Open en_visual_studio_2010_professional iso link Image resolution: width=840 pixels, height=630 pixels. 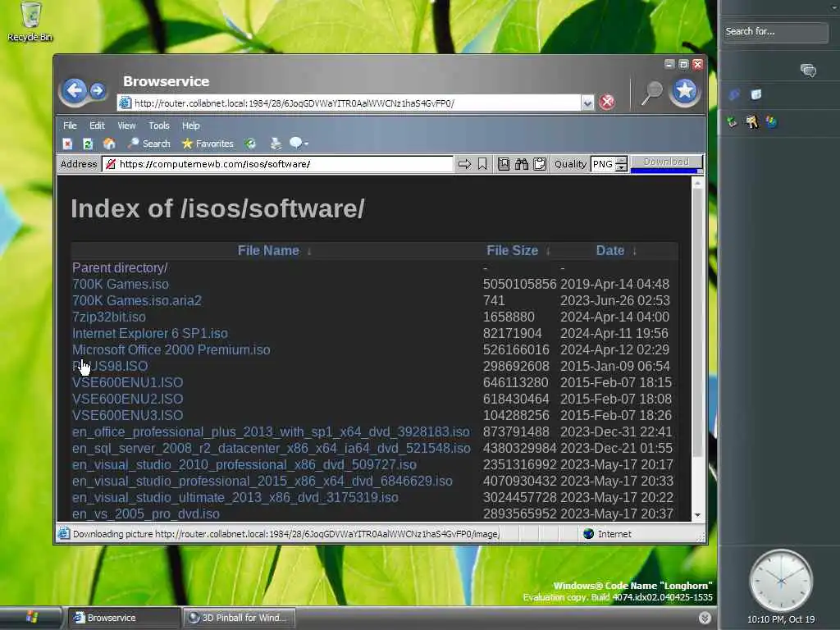(244, 464)
